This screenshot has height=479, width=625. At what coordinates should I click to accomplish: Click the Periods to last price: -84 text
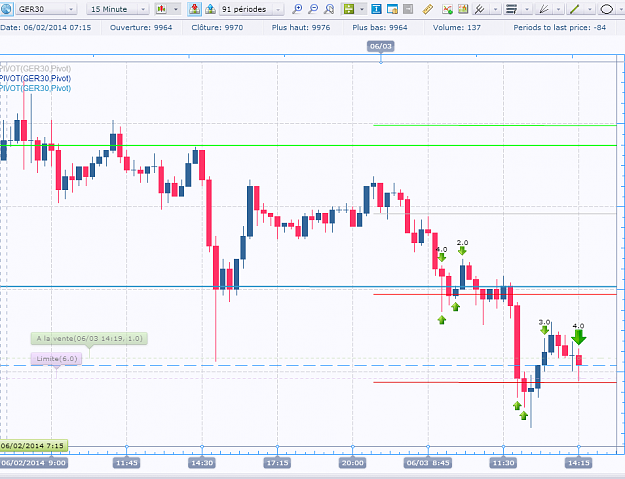point(560,27)
